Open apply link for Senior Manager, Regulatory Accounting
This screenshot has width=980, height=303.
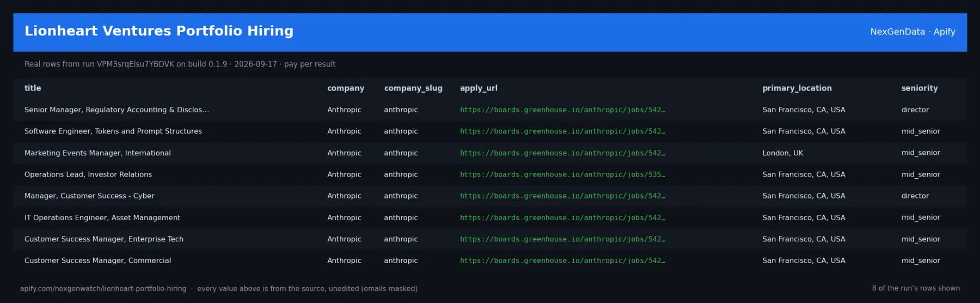tap(562, 110)
